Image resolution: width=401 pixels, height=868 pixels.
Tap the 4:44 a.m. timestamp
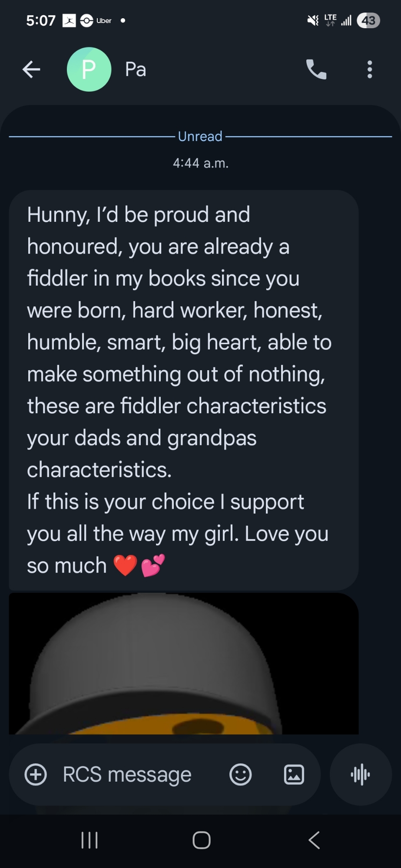pyautogui.click(x=201, y=163)
